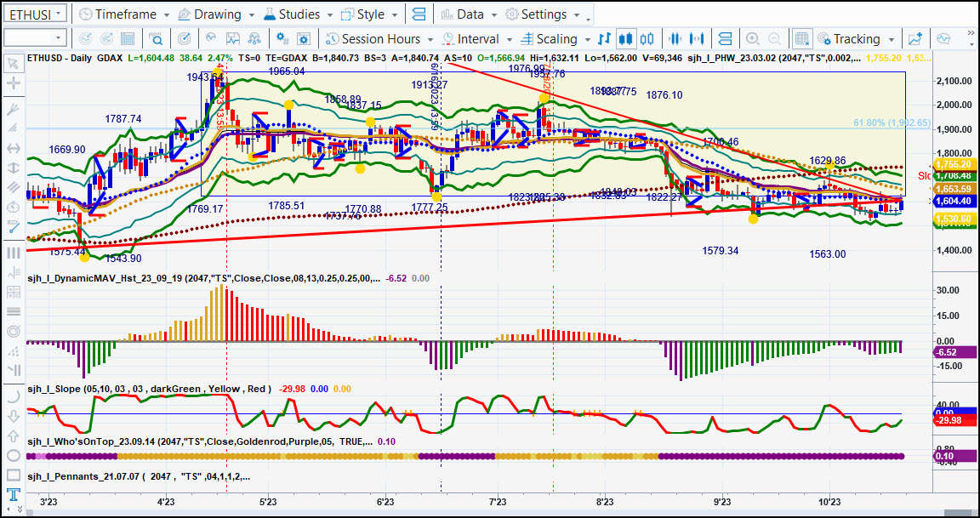Click the gear with hash settings icon

click(282, 39)
